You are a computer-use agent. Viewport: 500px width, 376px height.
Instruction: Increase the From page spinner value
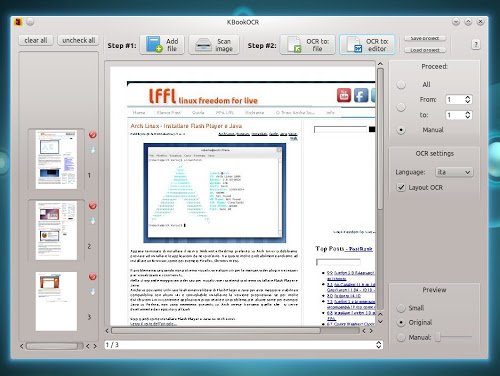[468, 97]
